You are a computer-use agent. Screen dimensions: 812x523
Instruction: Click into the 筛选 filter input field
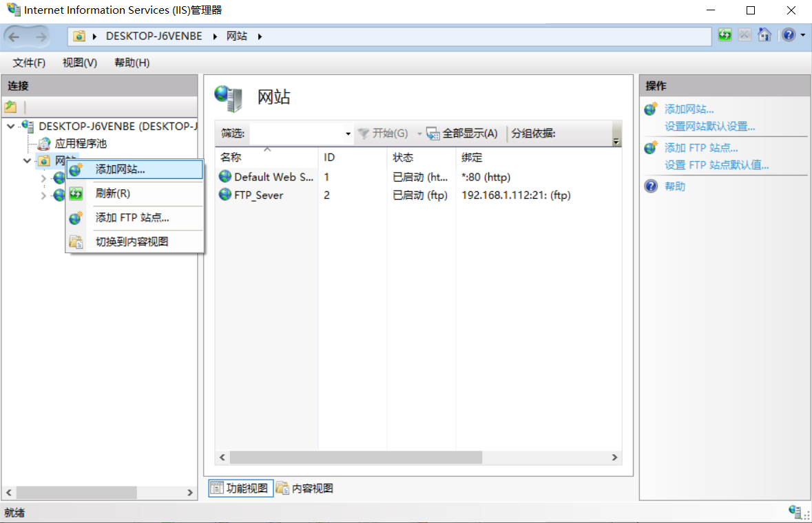[296, 134]
